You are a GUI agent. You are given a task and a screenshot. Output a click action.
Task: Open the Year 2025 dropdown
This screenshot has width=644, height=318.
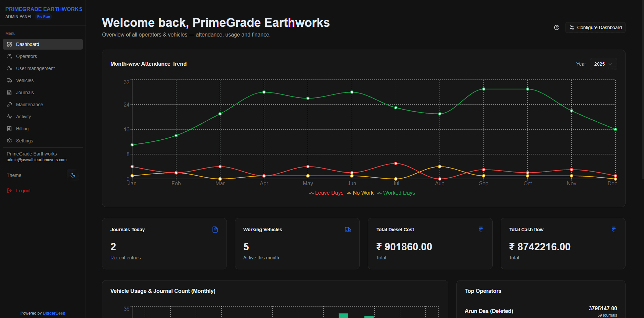(603, 64)
